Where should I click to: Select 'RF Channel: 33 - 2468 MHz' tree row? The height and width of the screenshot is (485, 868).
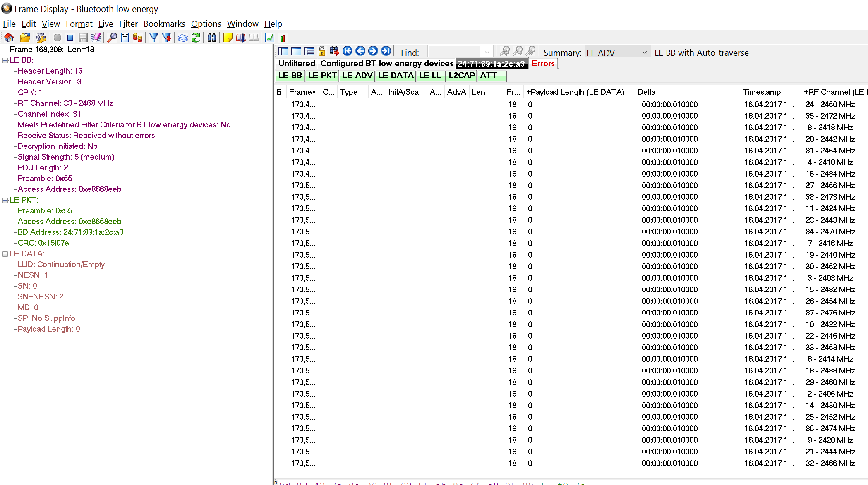click(x=65, y=103)
